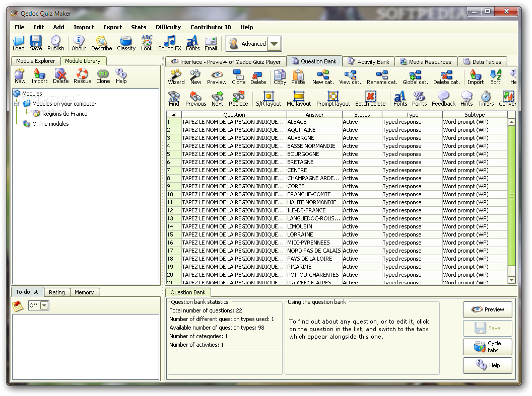Open the About info icon
Viewport: 532px width, 396px height.
tap(79, 43)
